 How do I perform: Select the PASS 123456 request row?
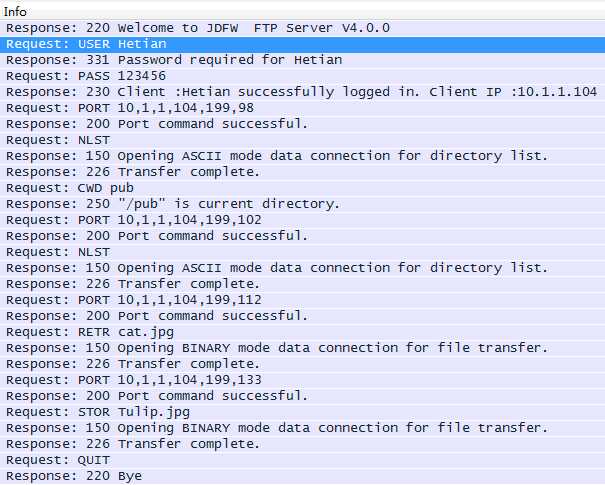302,76
